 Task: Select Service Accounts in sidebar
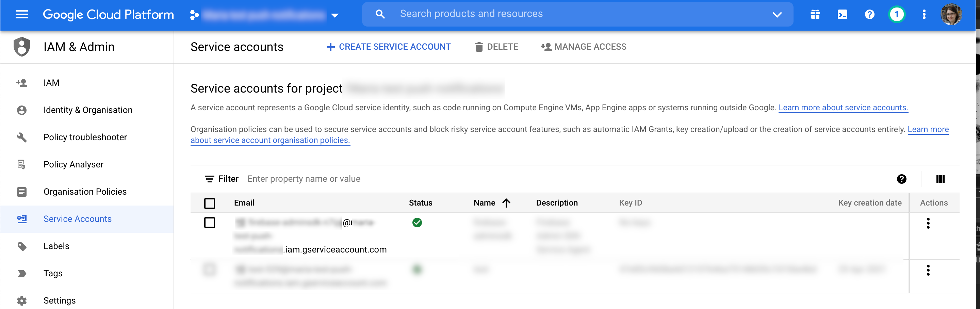coord(87,219)
